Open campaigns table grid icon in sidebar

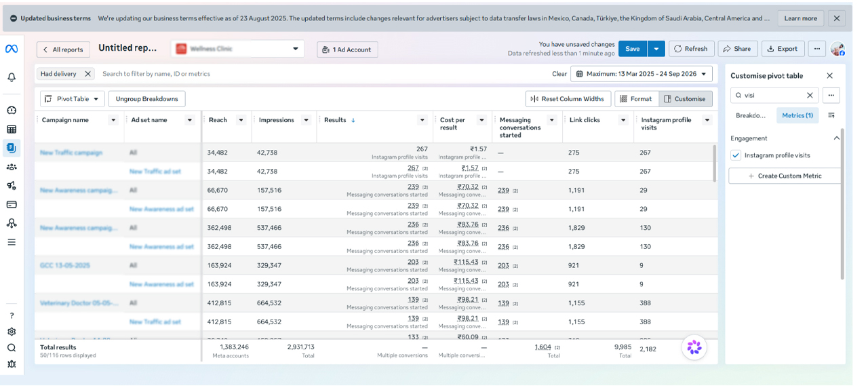tap(12, 129)
